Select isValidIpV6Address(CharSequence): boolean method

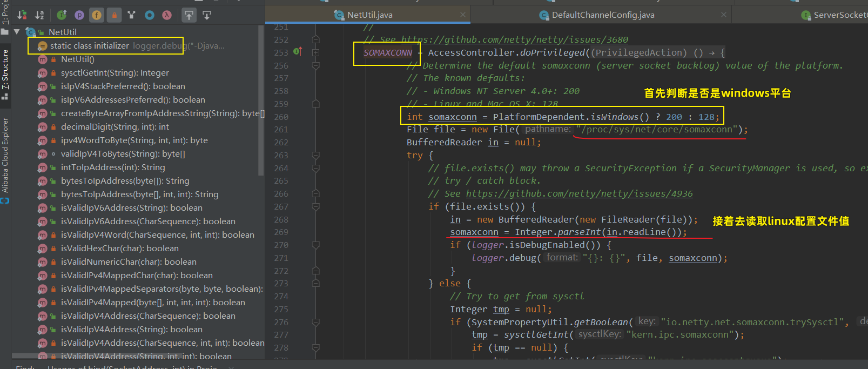[x=148, y=222]
